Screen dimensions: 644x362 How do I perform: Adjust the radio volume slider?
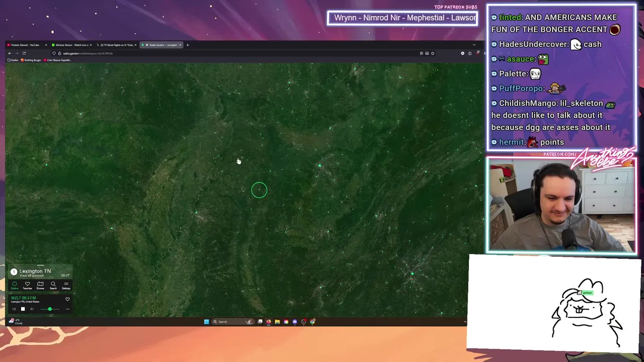point(50,309)
